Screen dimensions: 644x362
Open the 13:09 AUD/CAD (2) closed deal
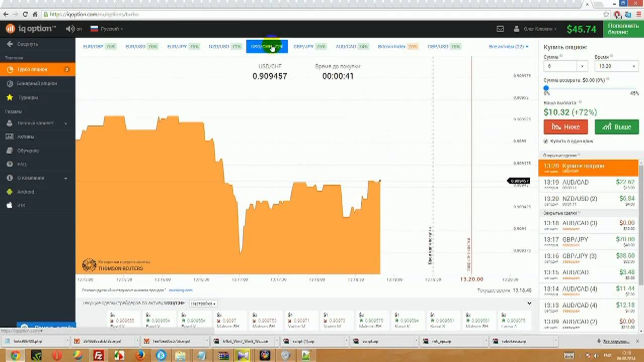[588, 324]
